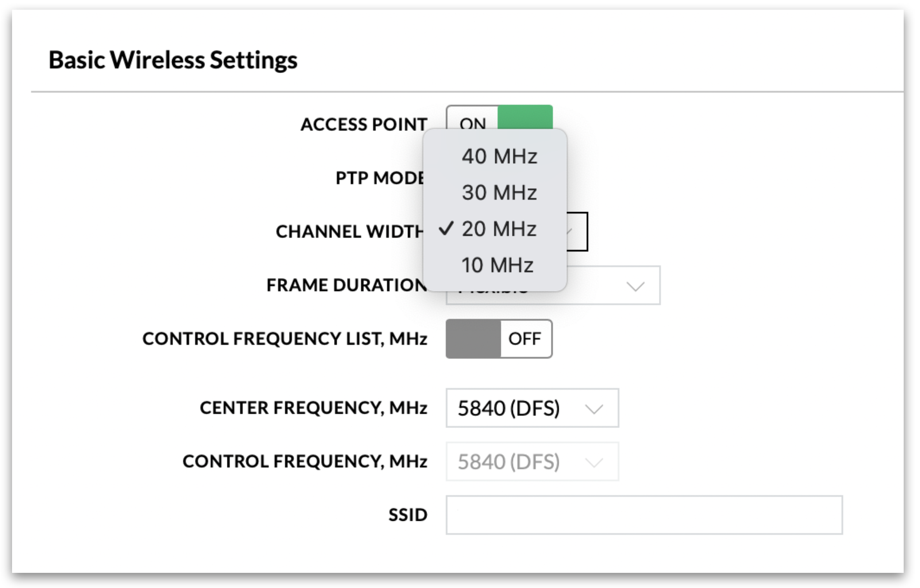Click the CHANNEL WIDTH label

coord(349,231)
